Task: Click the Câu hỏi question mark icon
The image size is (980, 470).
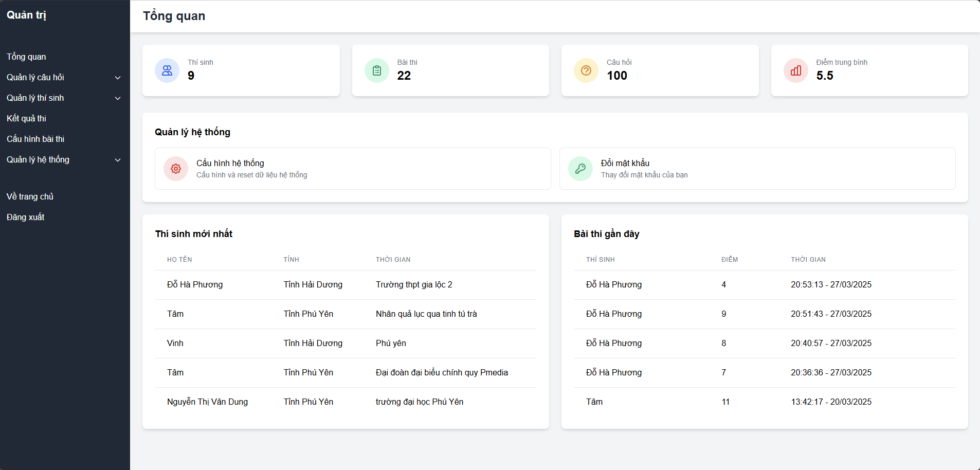Action: pos(586,70)
